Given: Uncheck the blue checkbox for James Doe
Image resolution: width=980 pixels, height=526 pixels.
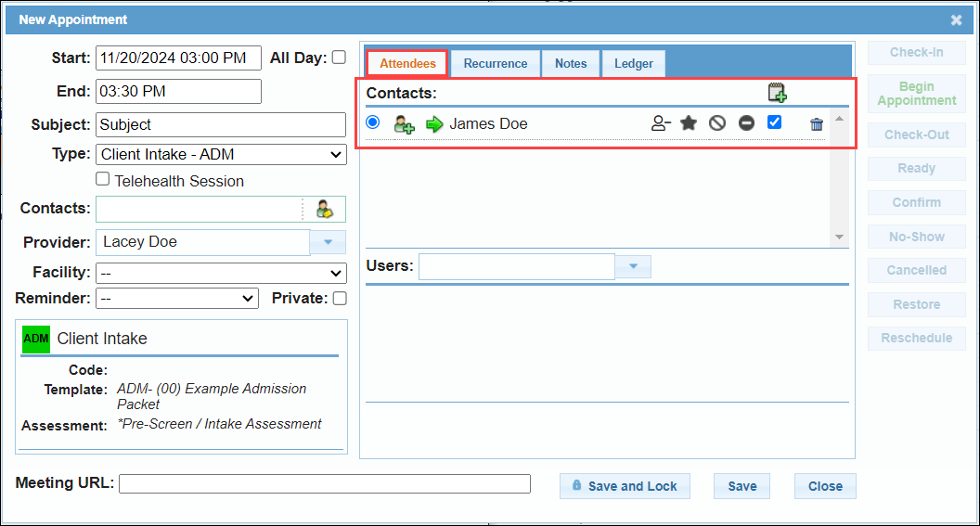Looking at the screenshot, I should click(774, 122).
